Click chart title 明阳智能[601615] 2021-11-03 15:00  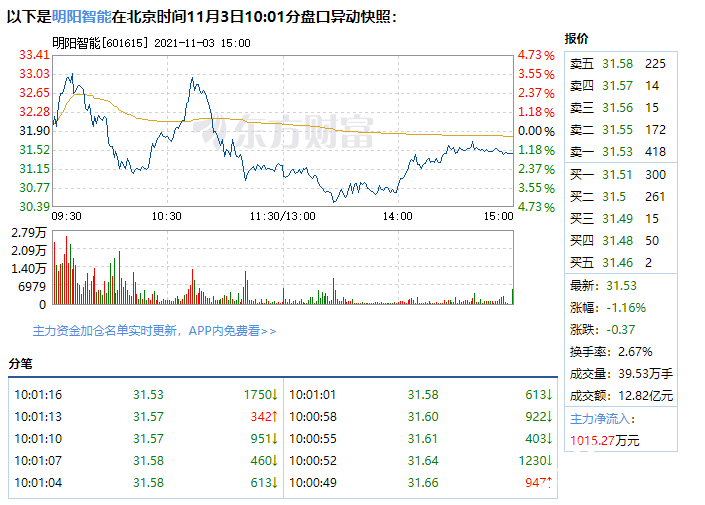152,43
